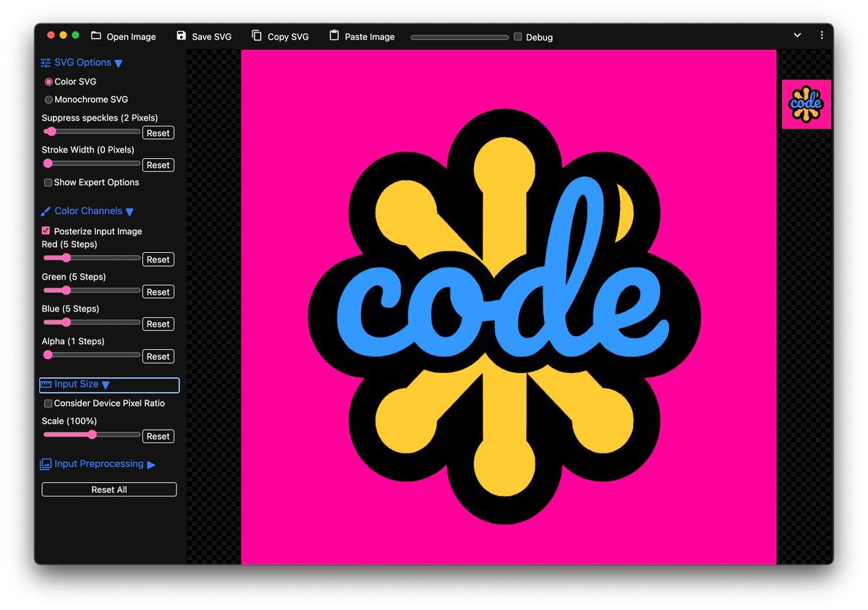
Task: Open the vertical three-dot menu
Action: pyautogui.click(x=822, y=35)
